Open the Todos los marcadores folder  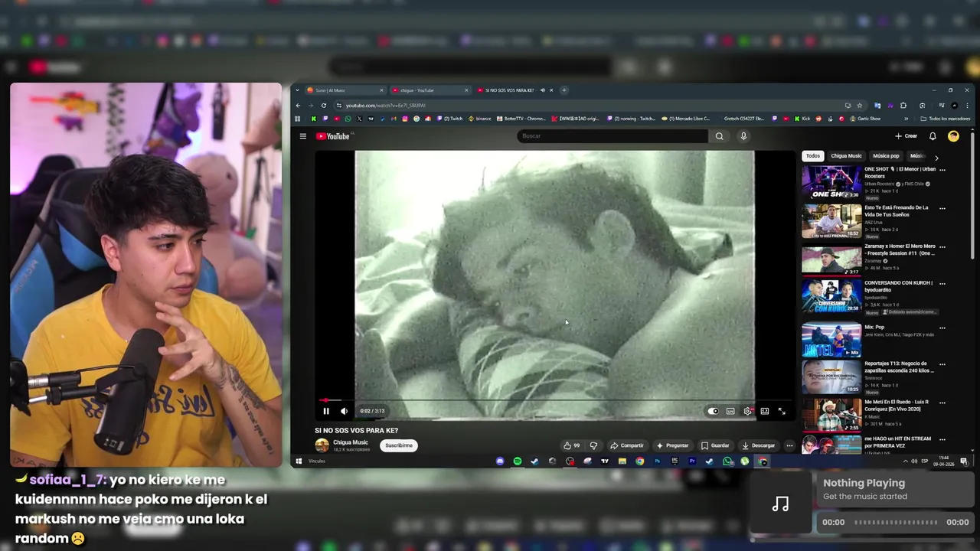(x=946, y=119)
